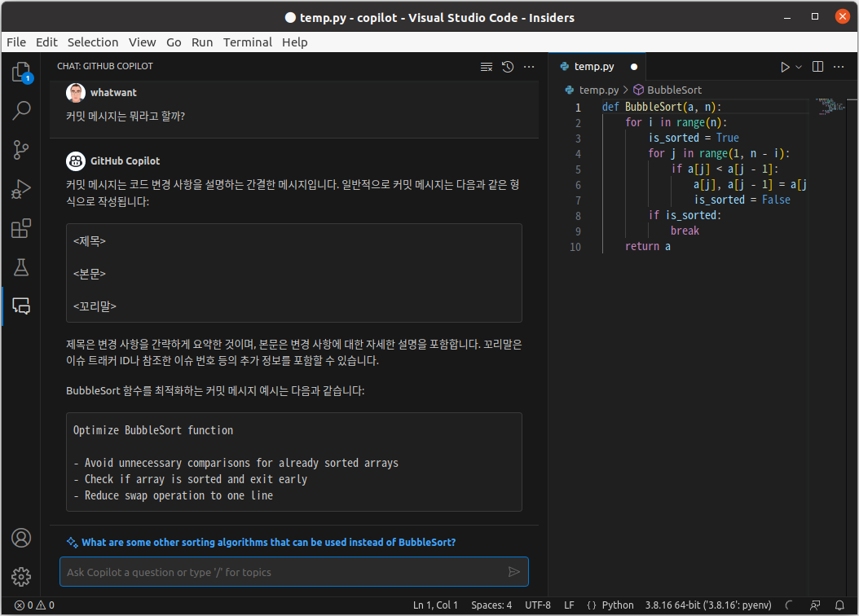859x616 pixels.
Task: Click the whatwant username
Action: 113,93
